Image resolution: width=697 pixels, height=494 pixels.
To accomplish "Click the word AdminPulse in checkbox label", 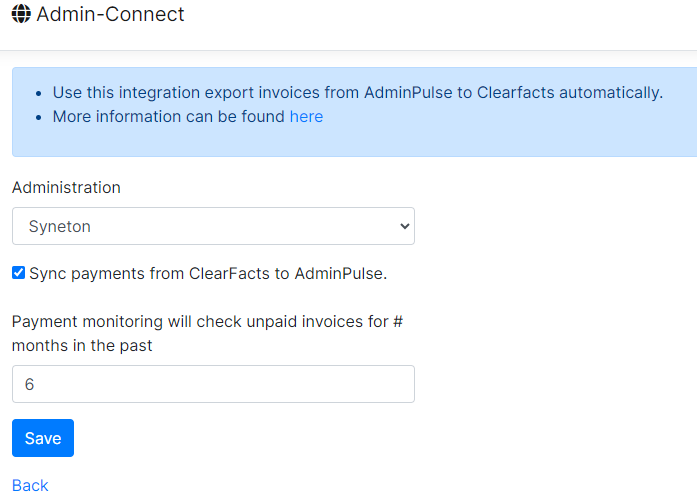I will pos(340,273).
